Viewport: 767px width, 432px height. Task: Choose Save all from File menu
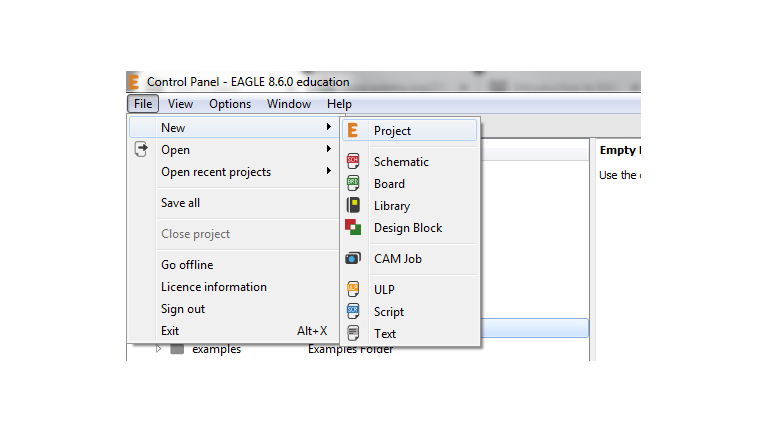[181, 203]
